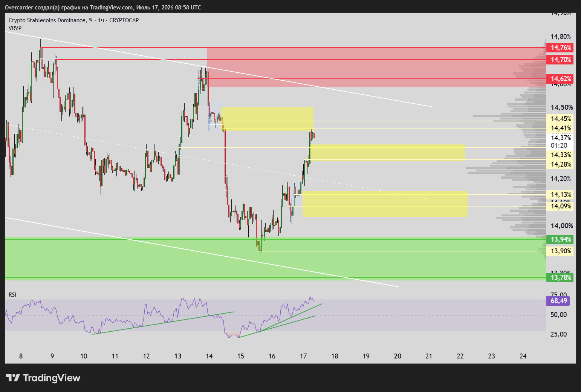The height and width of the screenshot is (392, 581).
Task: Select the yellow 14,33% price label
Action: click(x=560, y=155)
